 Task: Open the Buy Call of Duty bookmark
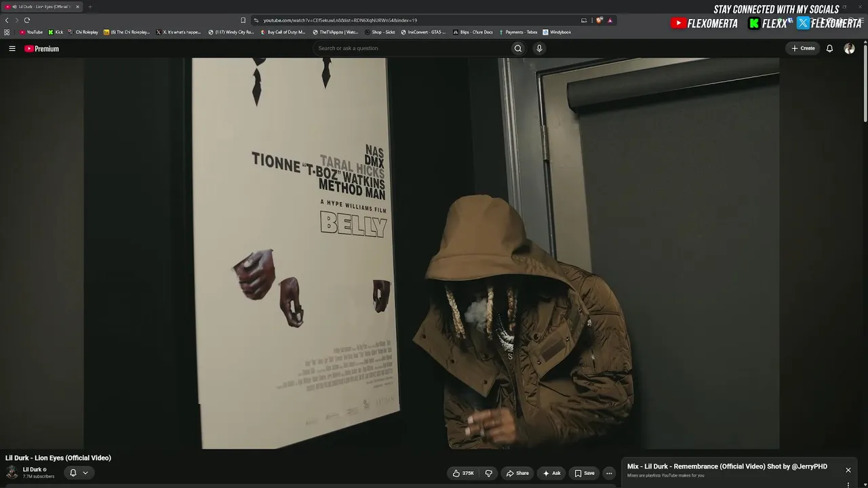coord(283,32)
